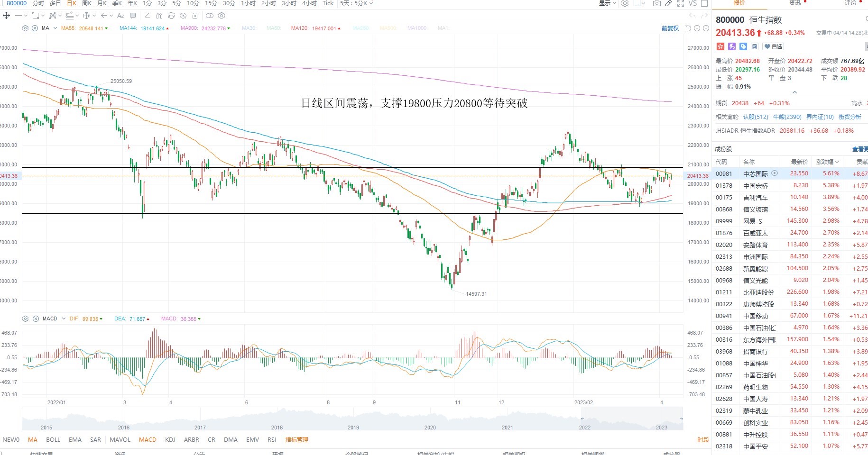Reset the chart zoom with the rotate arrow

click(688, 28)
